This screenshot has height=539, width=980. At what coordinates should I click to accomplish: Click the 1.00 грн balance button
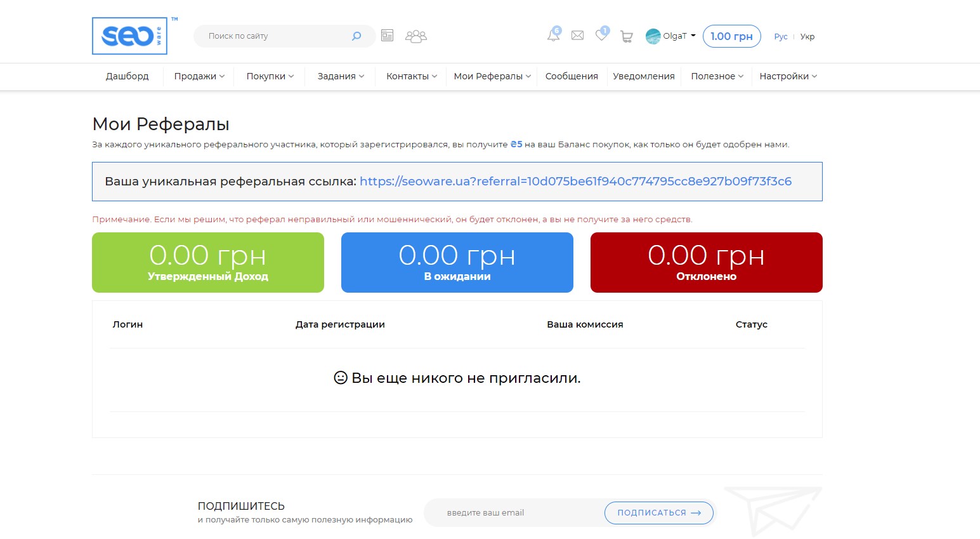[731, 36]
